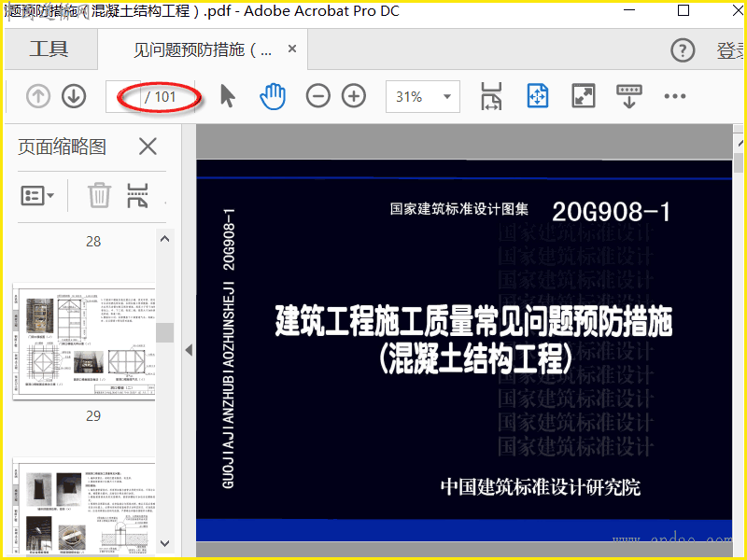Close the 页面缩略图 panel
This screenshot has width=747, height=560.
[148, 147]
